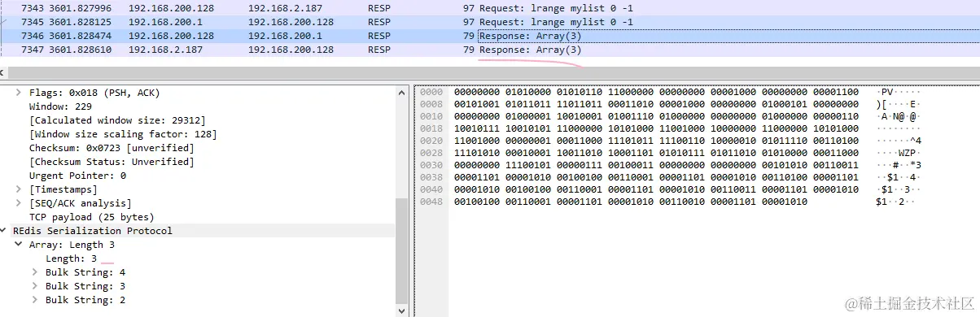Click destination 192.168.2.187 in packet 7343
Viewport: 980px width, 317px height.
286,8
